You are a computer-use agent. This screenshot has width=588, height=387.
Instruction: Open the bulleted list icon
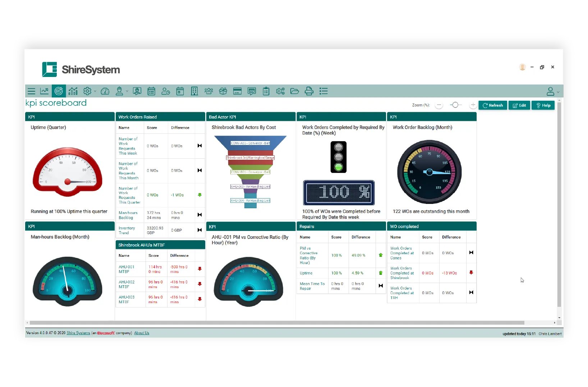point(323,91)
